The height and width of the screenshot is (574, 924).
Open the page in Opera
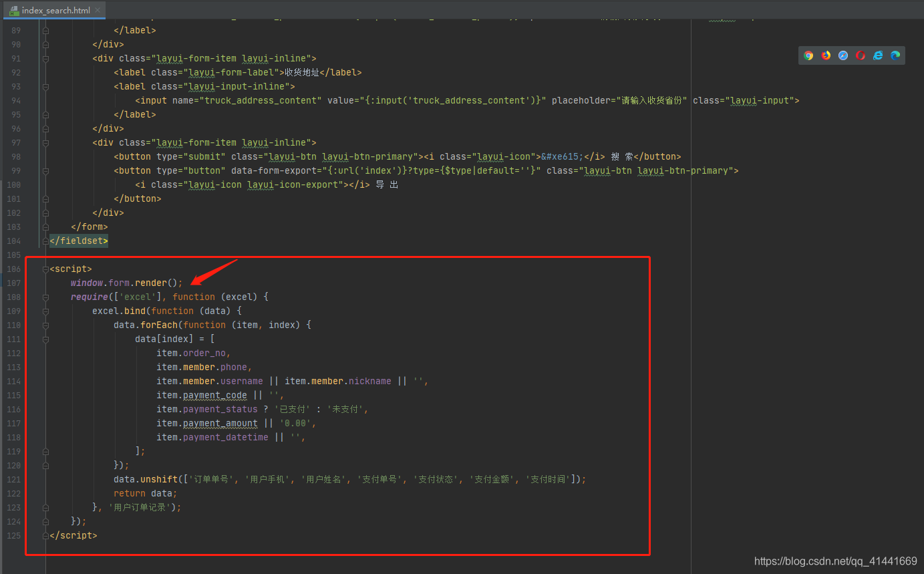860,55
